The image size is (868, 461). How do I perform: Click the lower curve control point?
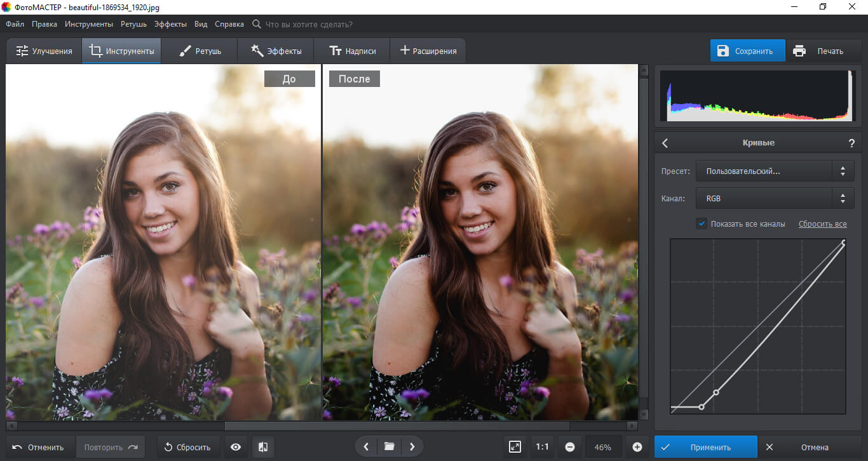(702, 406)
